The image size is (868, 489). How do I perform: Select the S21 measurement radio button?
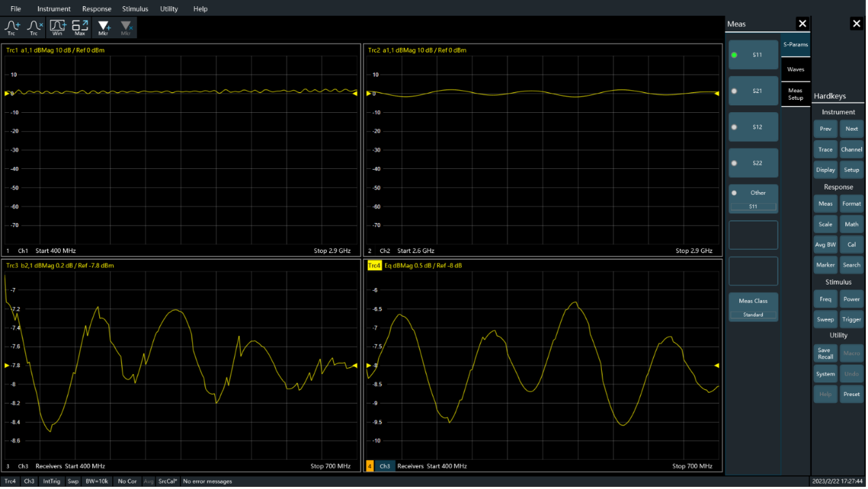[x=753, y=90]
